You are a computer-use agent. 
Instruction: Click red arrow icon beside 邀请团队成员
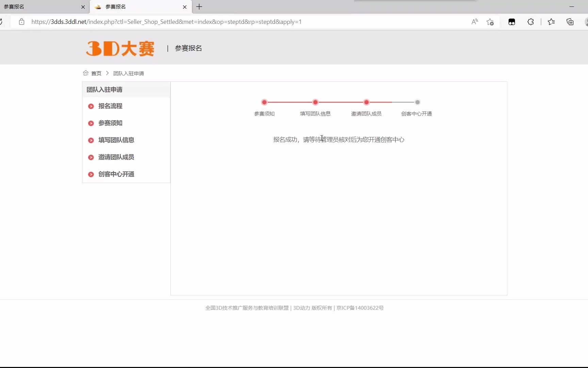tap(91, 157)
